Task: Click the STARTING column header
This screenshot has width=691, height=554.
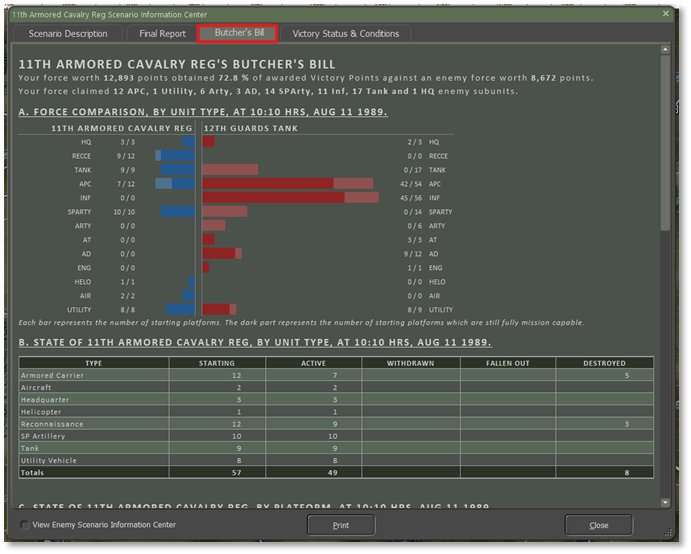Action: [217, 363]
